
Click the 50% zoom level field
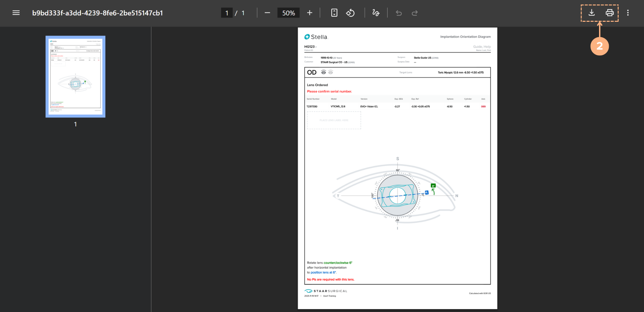(x=288, y=13)
